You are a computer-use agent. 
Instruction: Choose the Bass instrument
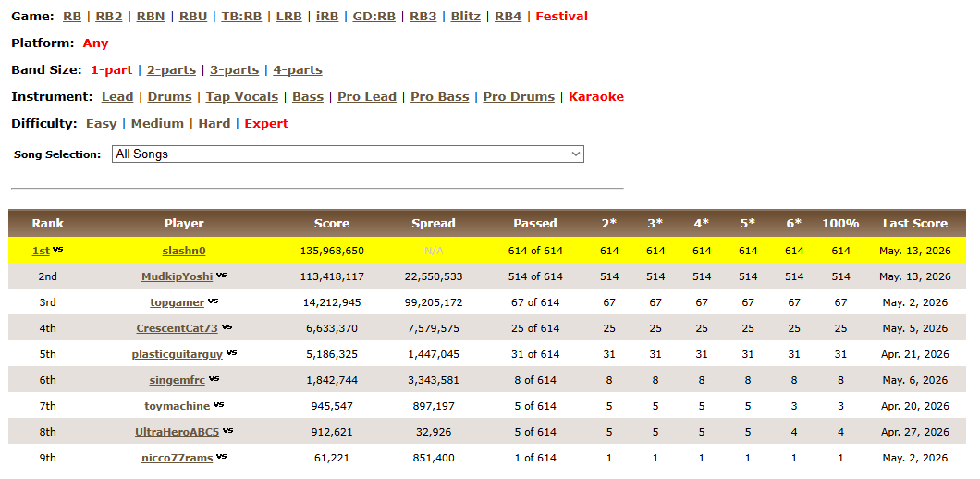point(308,97)
